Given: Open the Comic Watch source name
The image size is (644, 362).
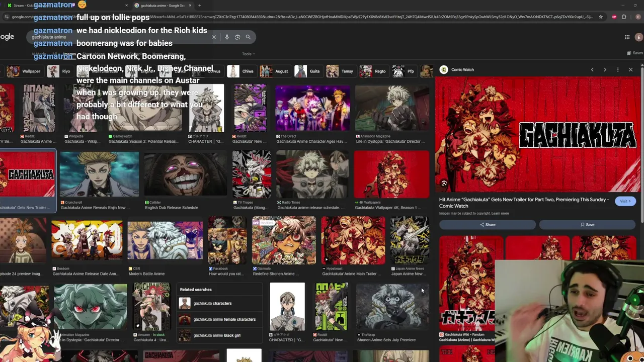Looking at the screenshot, I should tap(462, 70).
